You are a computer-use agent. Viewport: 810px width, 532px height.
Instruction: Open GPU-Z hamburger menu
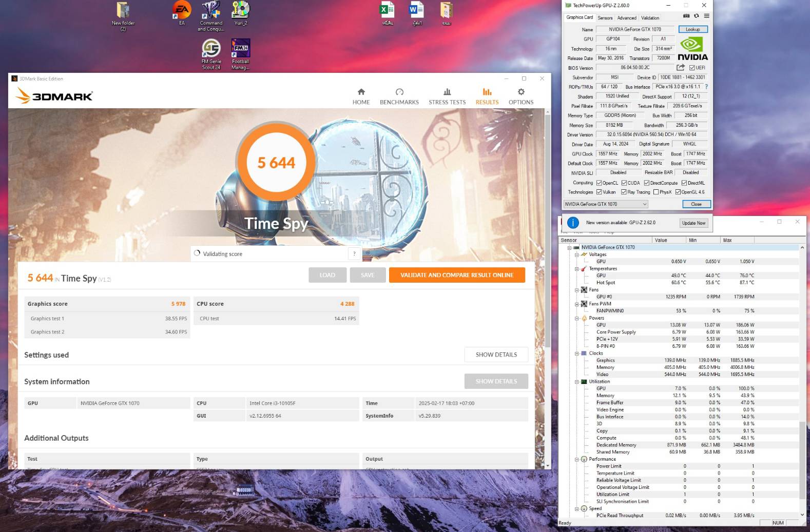[707, 16]
